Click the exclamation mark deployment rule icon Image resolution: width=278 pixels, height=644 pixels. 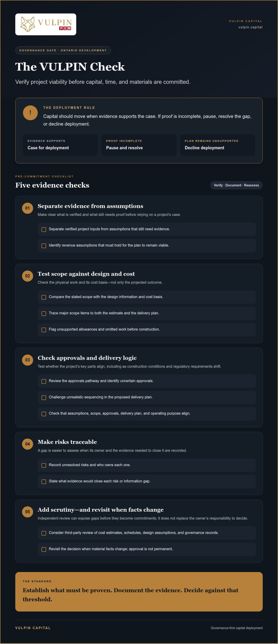click(30, 113)
